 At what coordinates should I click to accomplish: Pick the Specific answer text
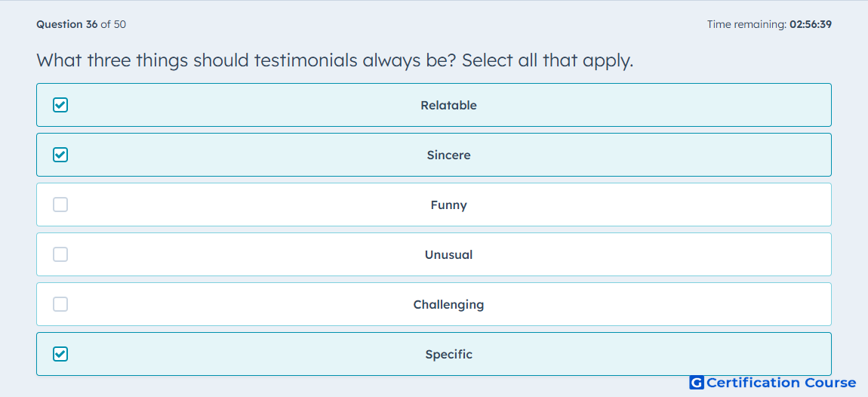click(x=448, y=355)
